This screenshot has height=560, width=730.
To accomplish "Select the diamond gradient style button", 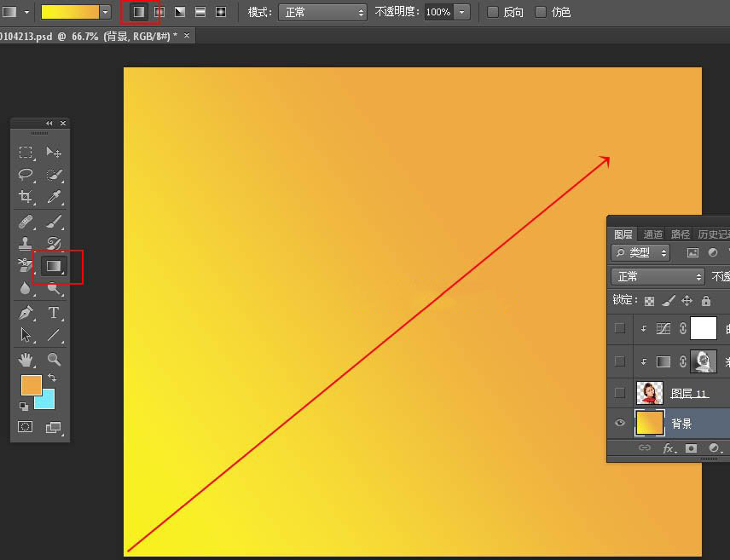I will click(221, 12).
